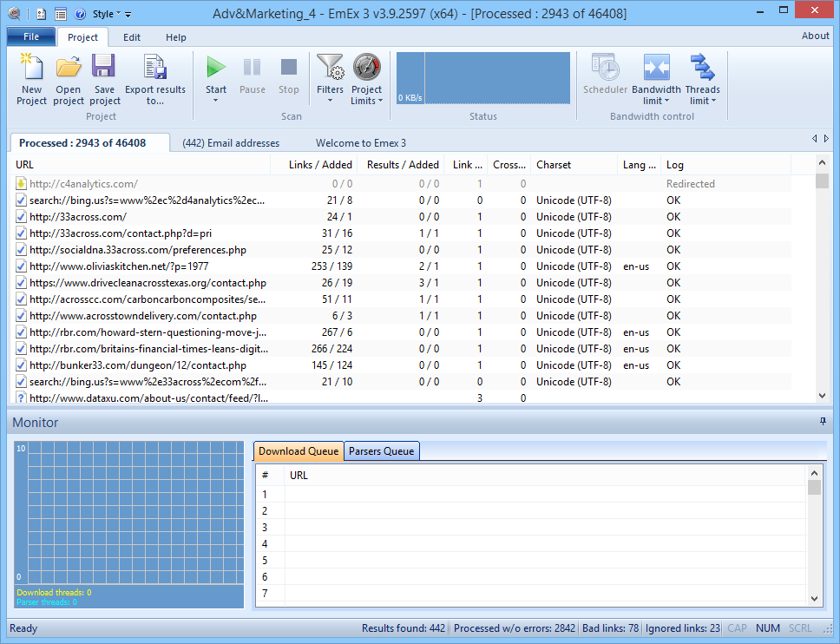This screenshot has height=644, width=840.
Task: Switch to the Parsers Queue tab
Action: (x=382, y=451)
